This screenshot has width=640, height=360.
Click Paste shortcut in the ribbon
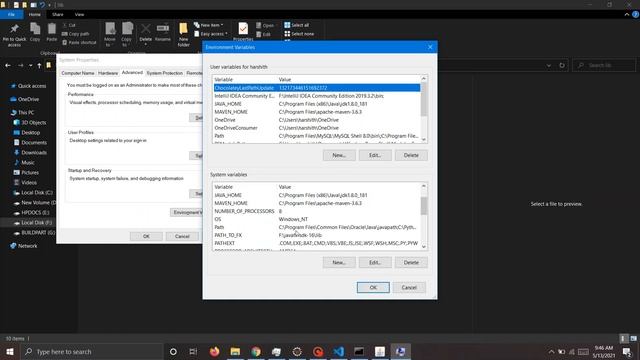point(79,42)
